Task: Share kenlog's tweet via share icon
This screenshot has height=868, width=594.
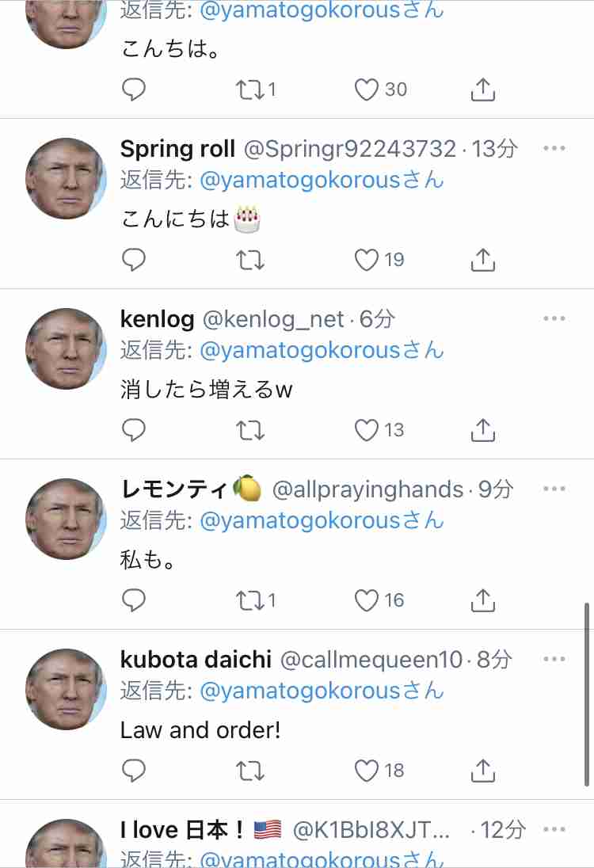Action: (483, 430)
